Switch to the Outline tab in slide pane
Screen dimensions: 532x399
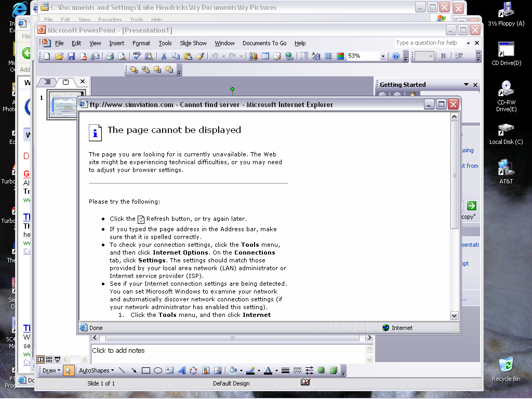tap(47, 82)
